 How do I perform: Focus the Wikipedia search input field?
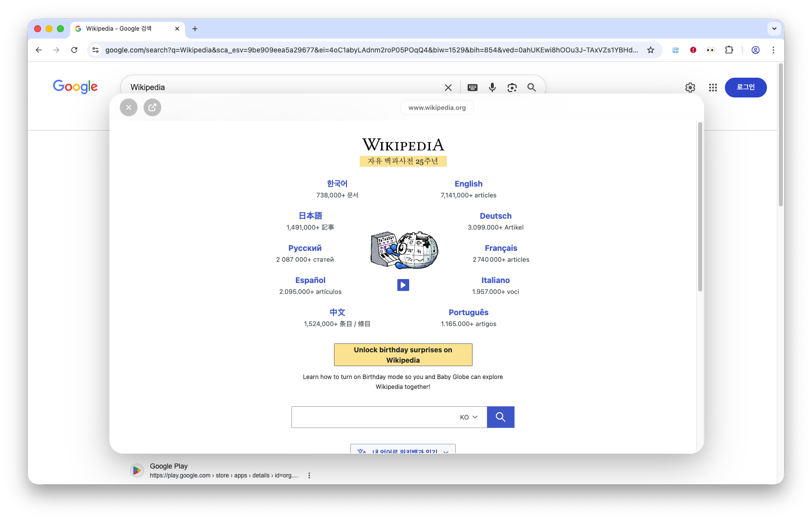tap(374, 417)
